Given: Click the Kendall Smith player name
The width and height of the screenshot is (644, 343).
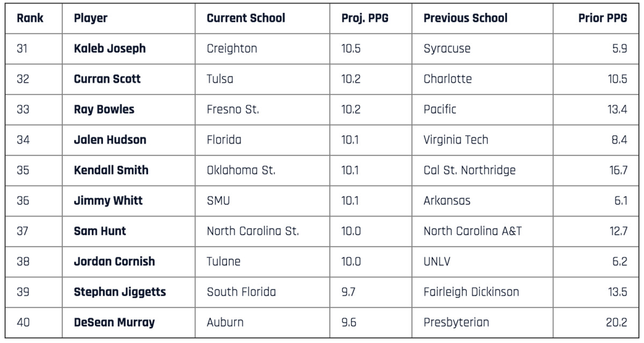Looking at the screenshot, I should click(111, 170).
